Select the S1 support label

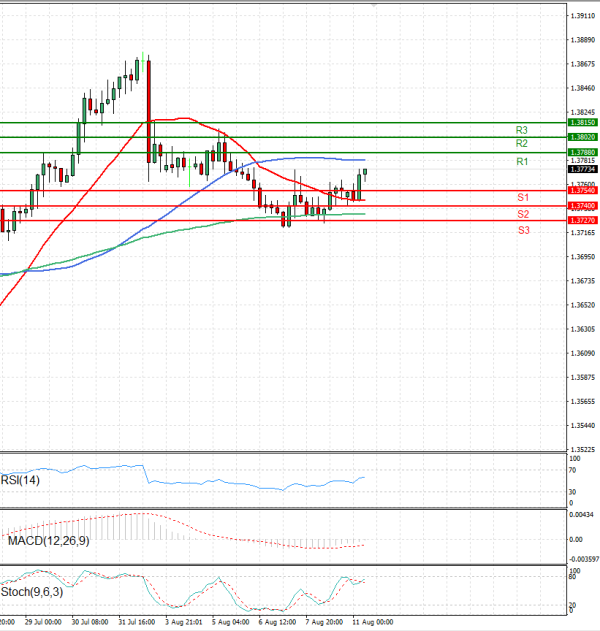click(523, 198)
